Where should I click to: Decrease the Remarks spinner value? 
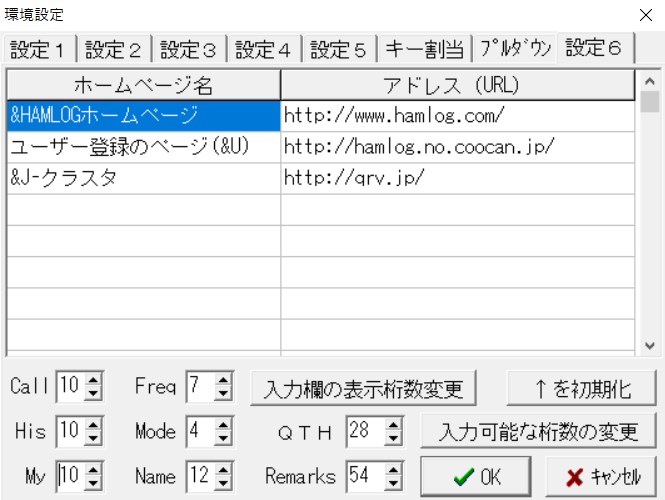point(394,483)
